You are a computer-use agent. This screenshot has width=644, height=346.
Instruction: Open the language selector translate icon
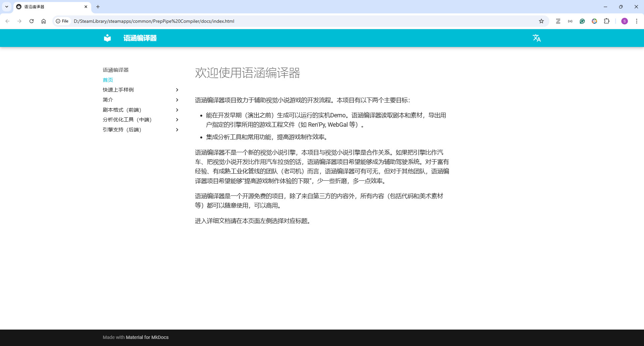[536, 38]
